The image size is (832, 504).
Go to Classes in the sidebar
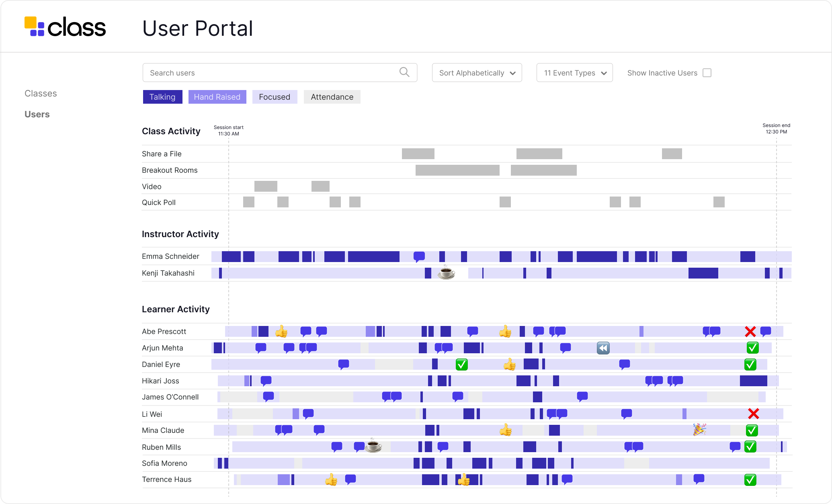[41, 93]
